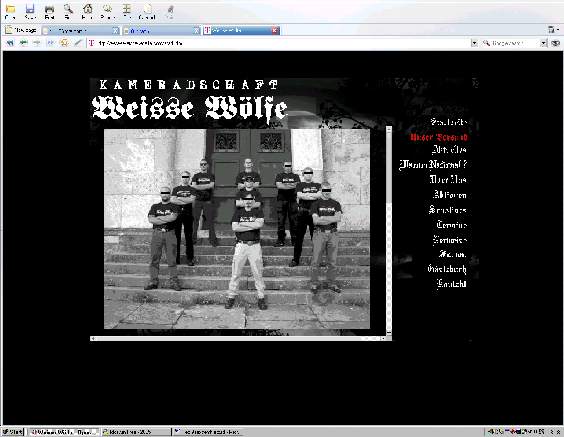Select the active tab with magenta T icon
The image size is (564, 437).
[241, 31]
